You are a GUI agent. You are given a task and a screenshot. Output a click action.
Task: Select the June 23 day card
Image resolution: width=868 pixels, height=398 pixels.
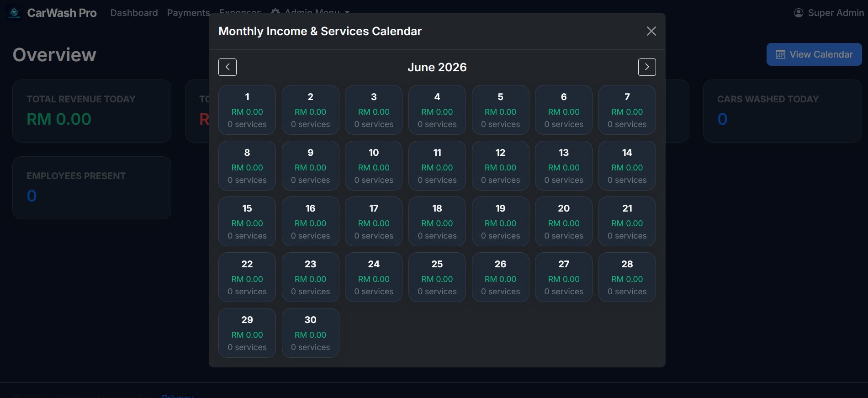[311, 277]
